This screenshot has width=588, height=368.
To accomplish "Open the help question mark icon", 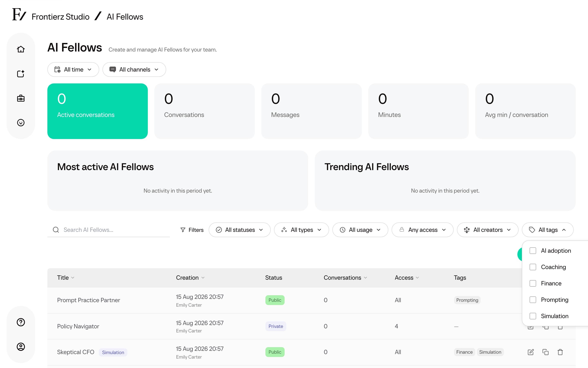I will coord(21,322).
